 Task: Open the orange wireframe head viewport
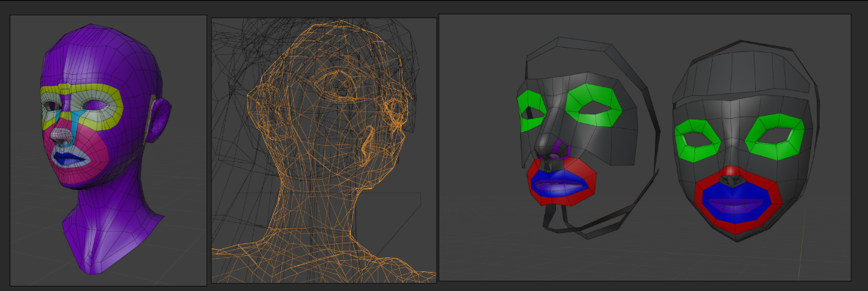click(x=324, y=150)
